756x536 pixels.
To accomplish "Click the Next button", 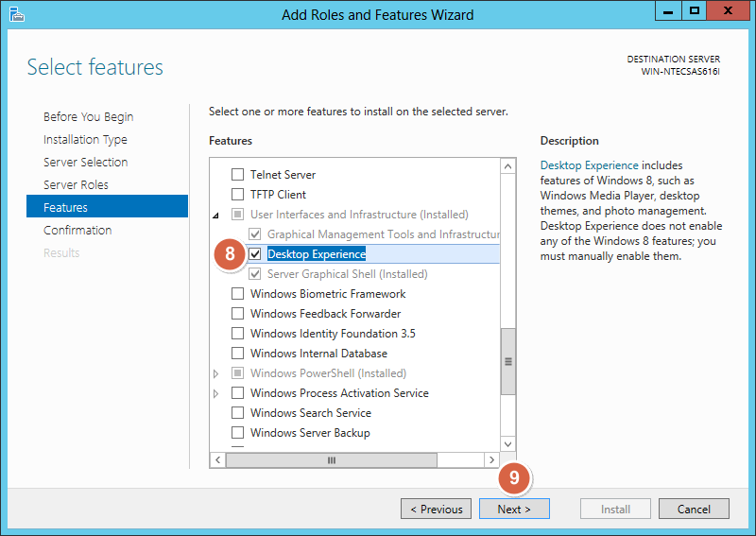I will tap(514, 509).
